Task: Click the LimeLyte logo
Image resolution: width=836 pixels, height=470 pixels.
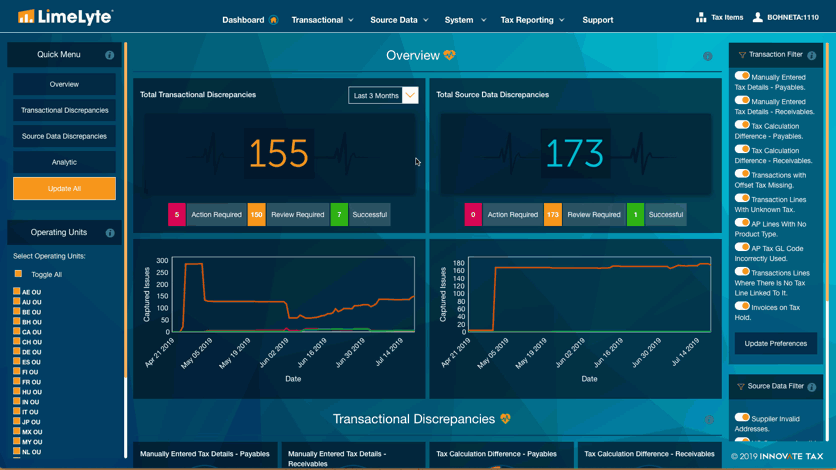Action: 65,17
